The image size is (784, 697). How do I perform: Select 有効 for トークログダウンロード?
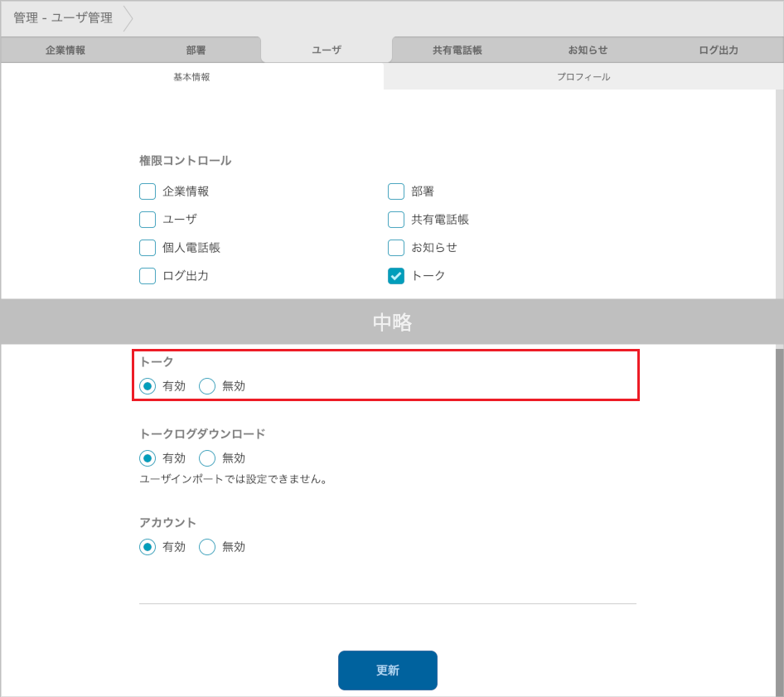(148, 458)
